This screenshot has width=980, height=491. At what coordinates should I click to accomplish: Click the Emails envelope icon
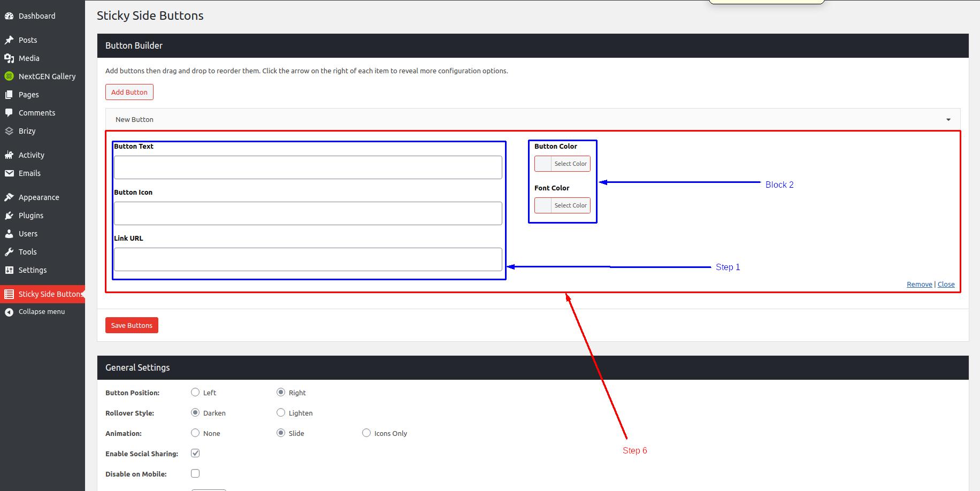click(9, 173)
